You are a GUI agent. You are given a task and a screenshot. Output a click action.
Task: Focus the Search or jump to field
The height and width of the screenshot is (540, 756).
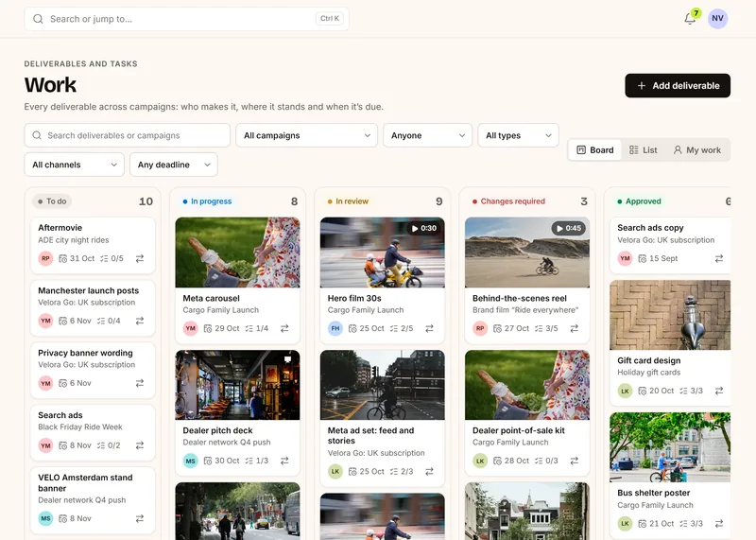pos(186,19)
